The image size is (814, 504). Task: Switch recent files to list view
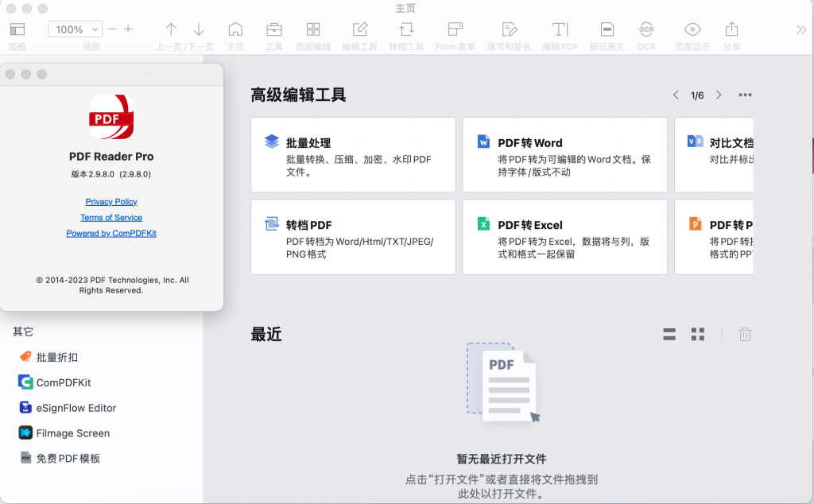click(x=669, y=334)
